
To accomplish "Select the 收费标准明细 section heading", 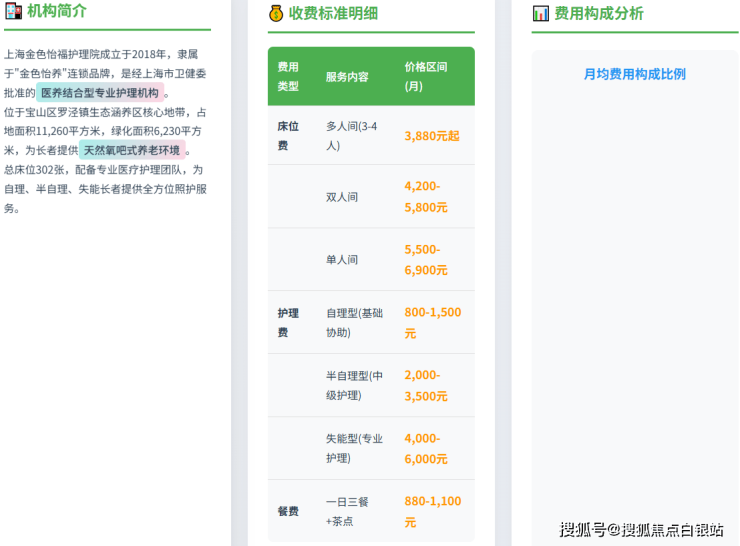I will pos(333,13).
